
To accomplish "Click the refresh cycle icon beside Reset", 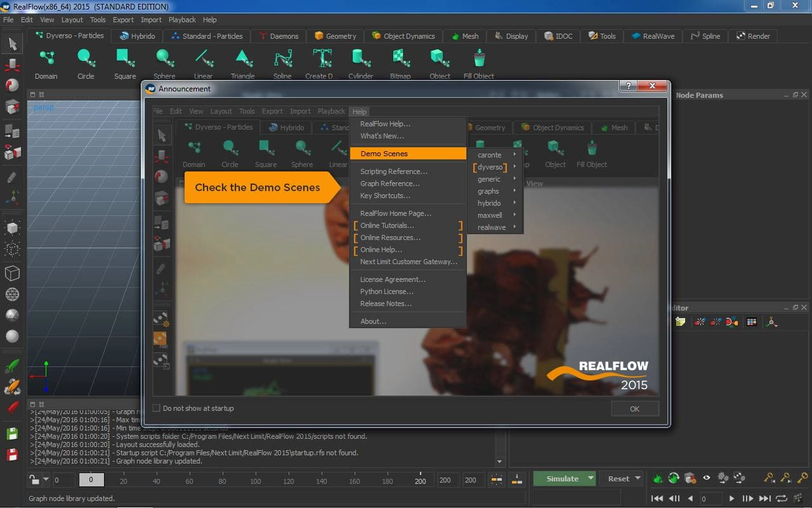I will click(x=674, y=478).
